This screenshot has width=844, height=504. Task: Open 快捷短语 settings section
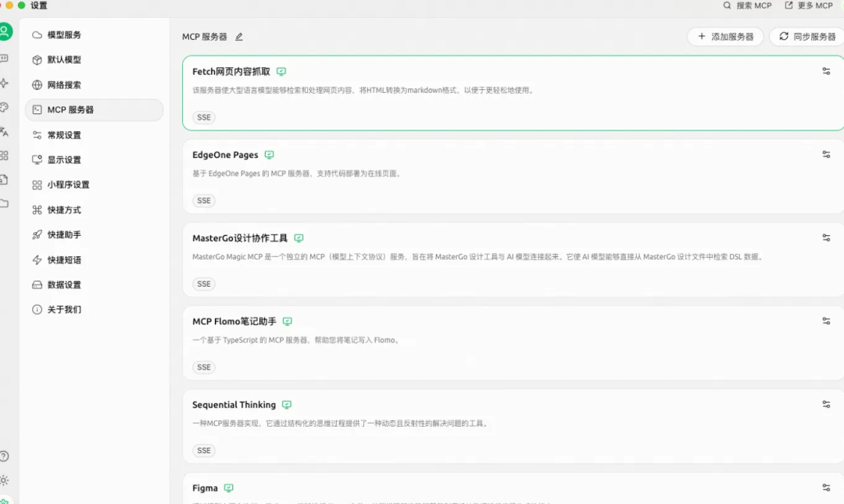coord(95,260)
